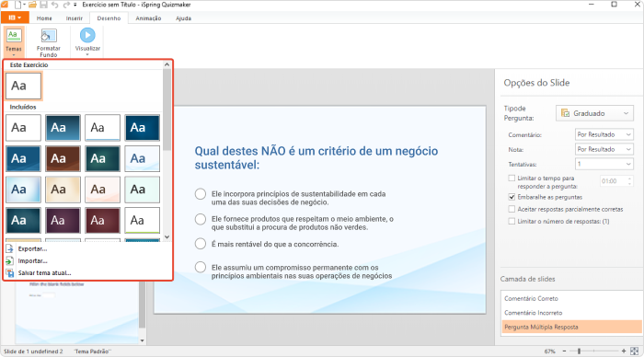The image size is (644, 357).
Task: Enable Aceitar respostas parcialmente corretas
Action: 512,209
